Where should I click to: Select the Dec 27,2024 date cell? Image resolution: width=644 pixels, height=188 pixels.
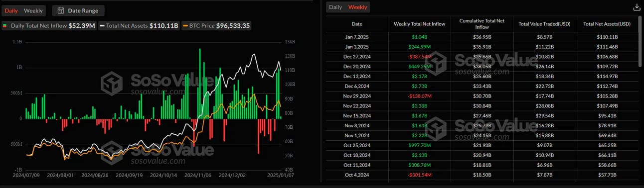coord(357,57)
